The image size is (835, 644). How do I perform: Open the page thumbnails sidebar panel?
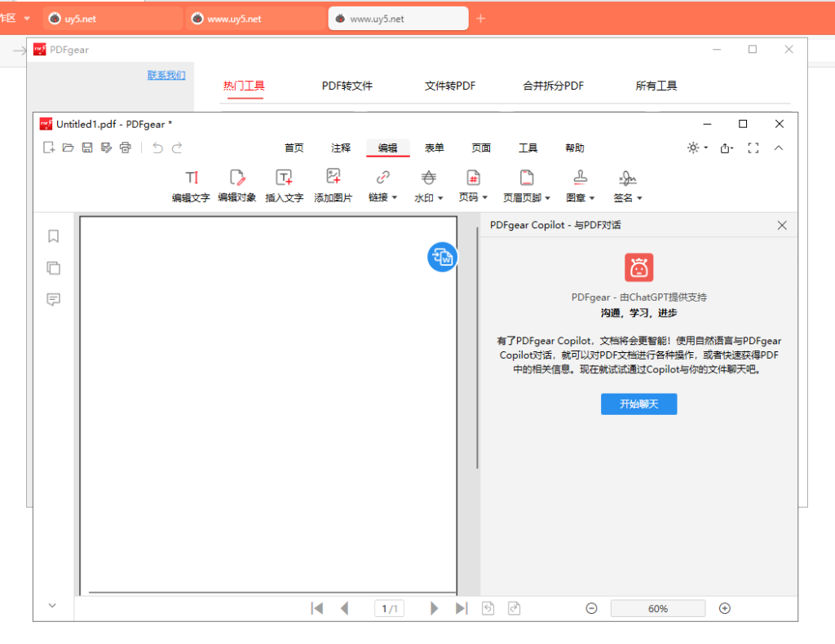[x=53, y=267]
